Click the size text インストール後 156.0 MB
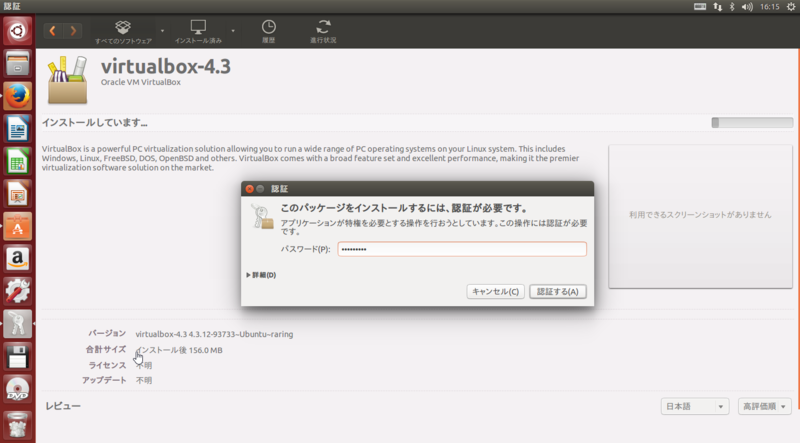800x443 pixels. point(179,350)
